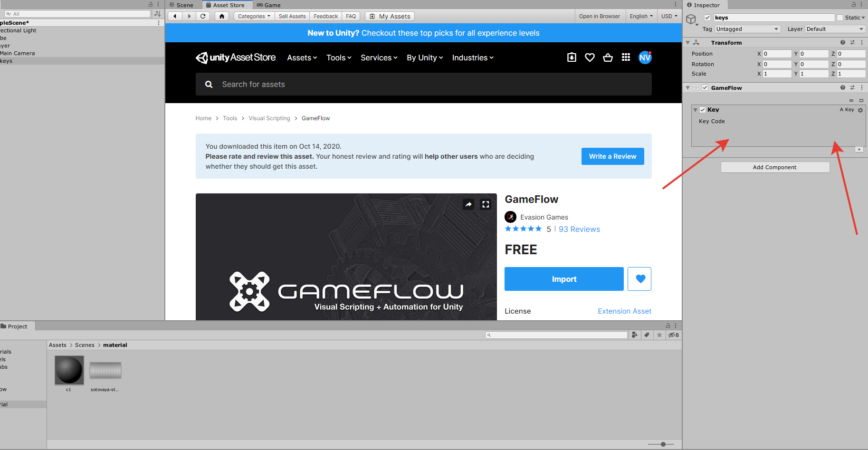
Task: Open the NV user profile avatar
Action: (645, 57)
